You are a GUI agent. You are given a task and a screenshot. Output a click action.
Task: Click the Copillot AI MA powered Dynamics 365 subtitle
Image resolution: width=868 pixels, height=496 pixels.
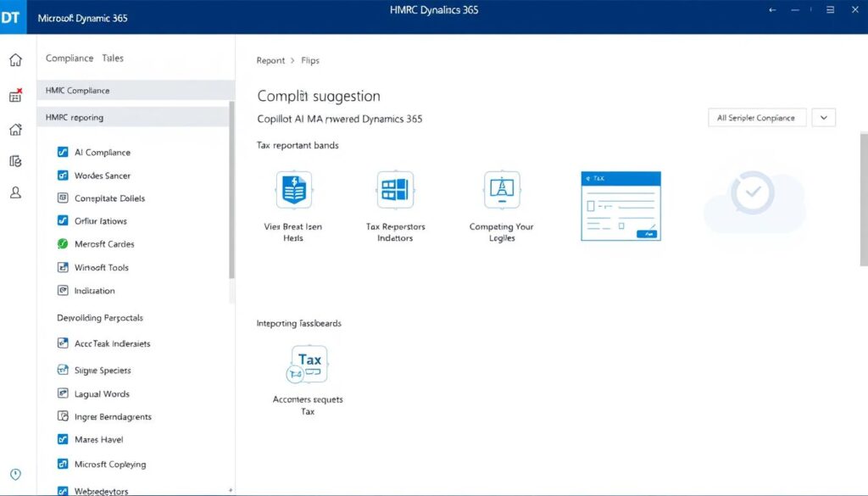339,119
